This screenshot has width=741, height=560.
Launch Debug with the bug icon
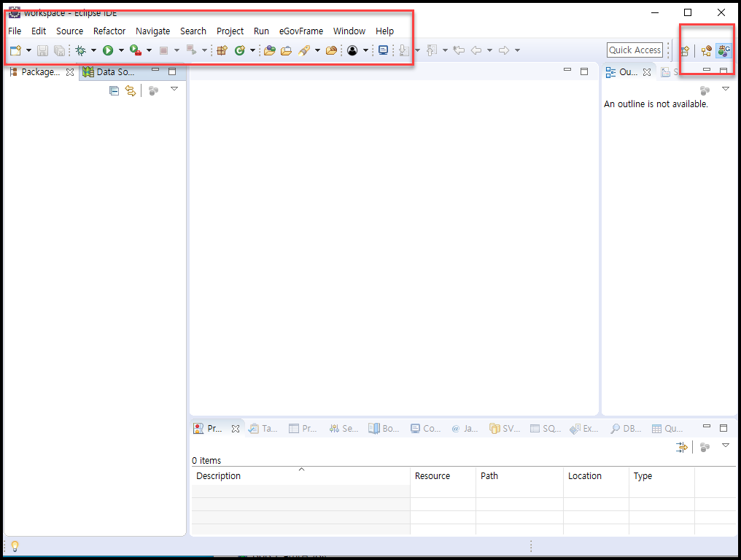pos(81,50)
